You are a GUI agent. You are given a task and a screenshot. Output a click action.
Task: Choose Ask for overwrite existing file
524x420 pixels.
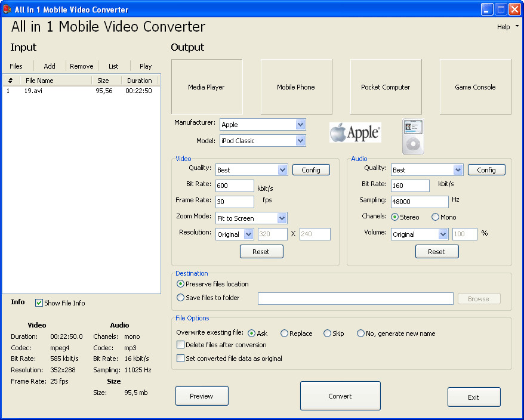click(252, 333)
